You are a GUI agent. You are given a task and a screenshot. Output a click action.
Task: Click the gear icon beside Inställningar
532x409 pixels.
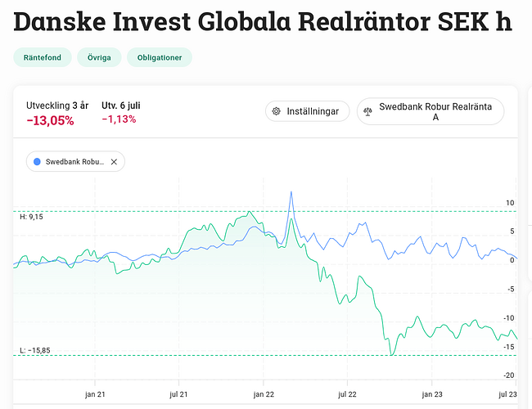[x=277, y=111]
